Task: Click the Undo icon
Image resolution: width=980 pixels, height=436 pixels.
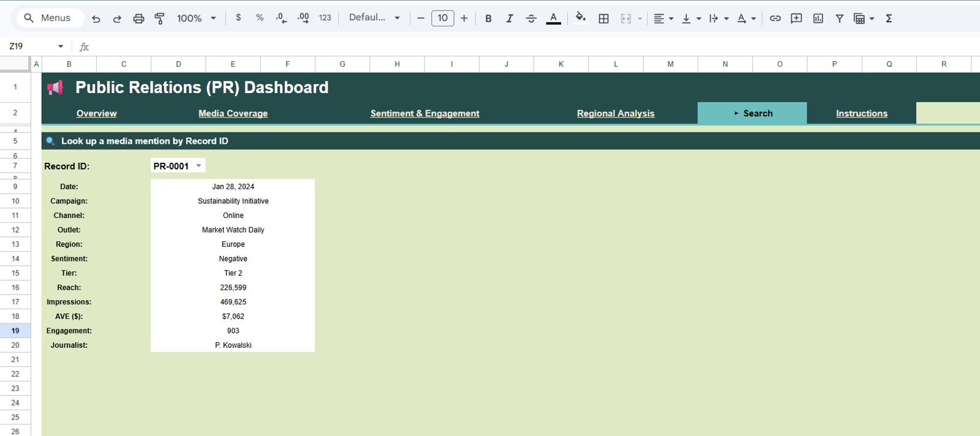Action: 96,18
